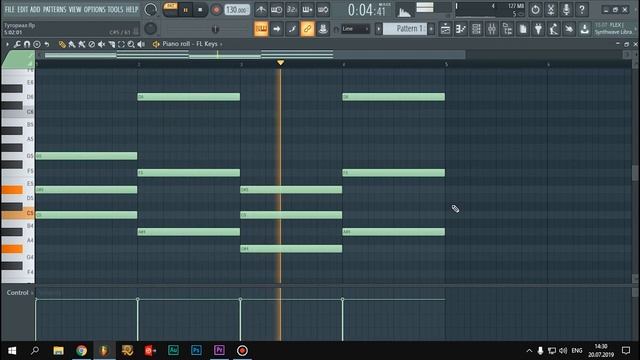
Task: Select the Playback speaker tool
Action: tap(141, 44)
